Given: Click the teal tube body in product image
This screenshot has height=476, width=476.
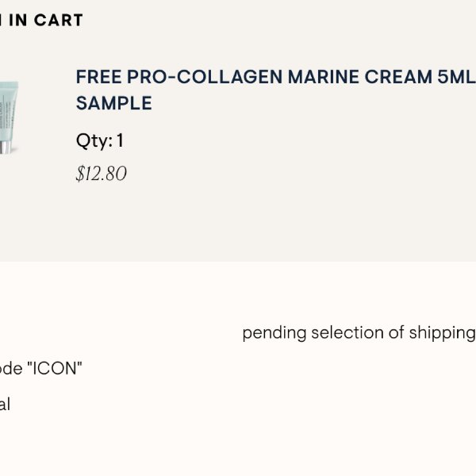Looking at the screenshot, I should point(9,111).
